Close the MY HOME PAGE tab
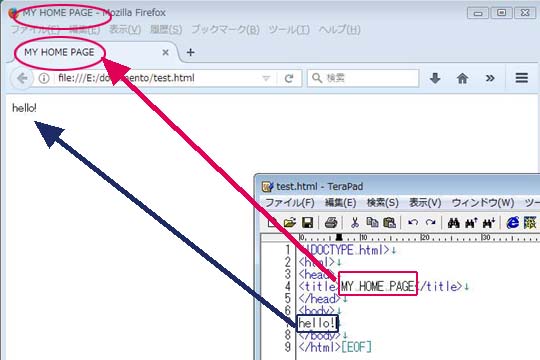 (x=165, y=52)
